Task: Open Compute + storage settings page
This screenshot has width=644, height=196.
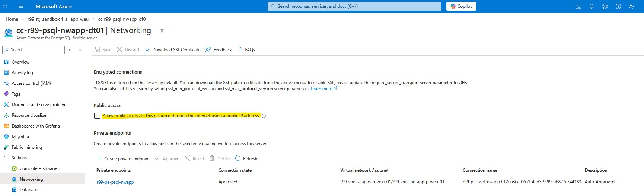Action: [x=38, y=168]
